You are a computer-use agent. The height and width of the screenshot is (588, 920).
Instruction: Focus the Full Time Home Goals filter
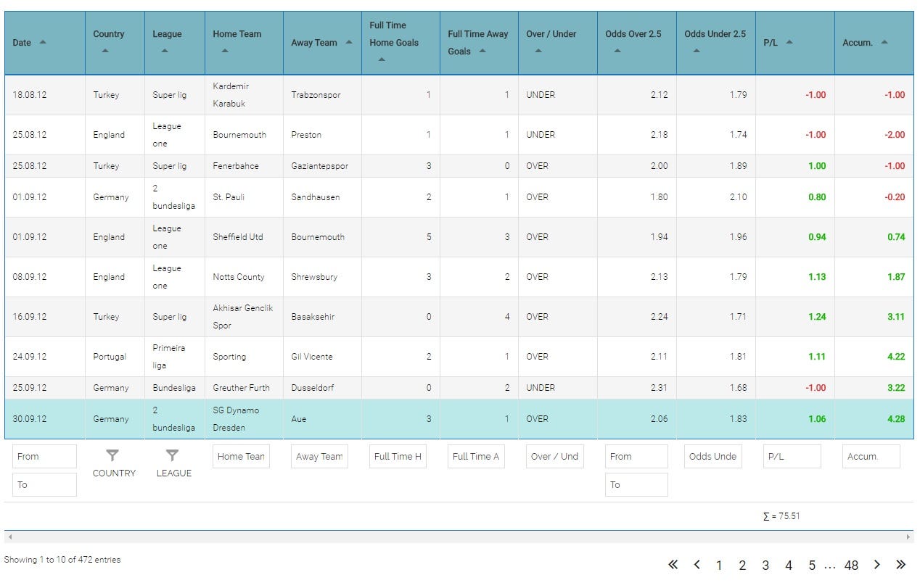398,456
